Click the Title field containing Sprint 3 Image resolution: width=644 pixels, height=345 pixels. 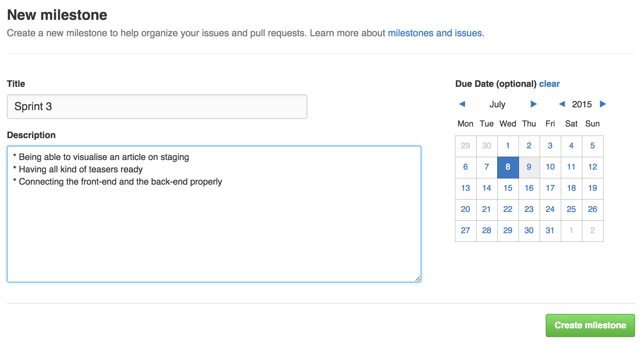(157, 107)
